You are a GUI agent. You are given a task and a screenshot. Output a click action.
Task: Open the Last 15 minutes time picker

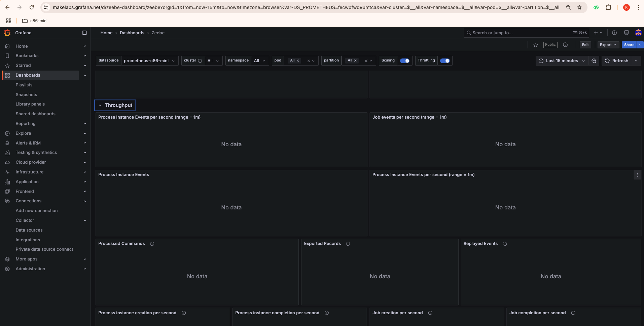561,60
